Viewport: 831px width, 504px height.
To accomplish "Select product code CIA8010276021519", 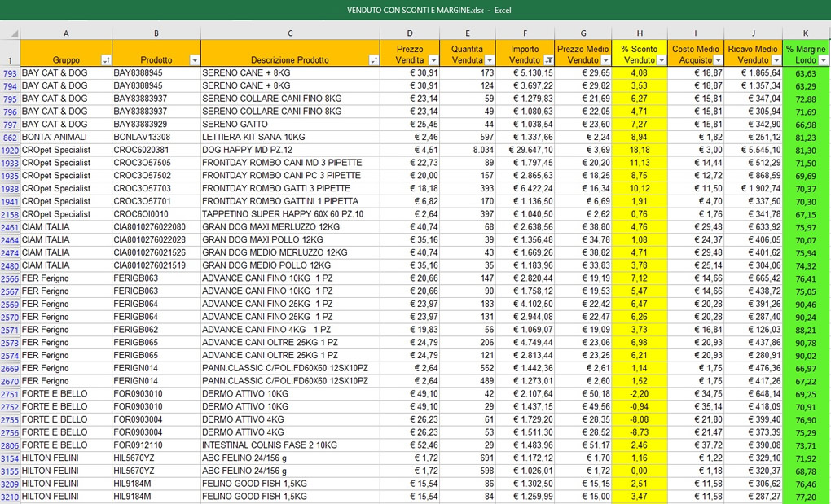I will (156, 265).
